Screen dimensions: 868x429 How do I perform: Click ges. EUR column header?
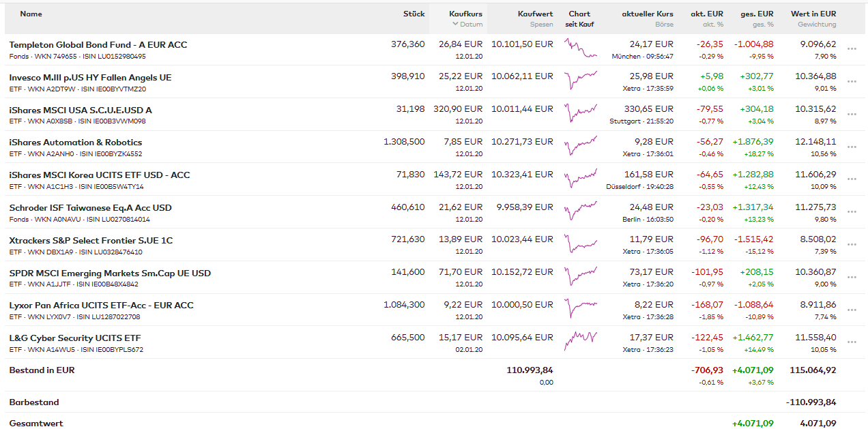coord(757,14)
